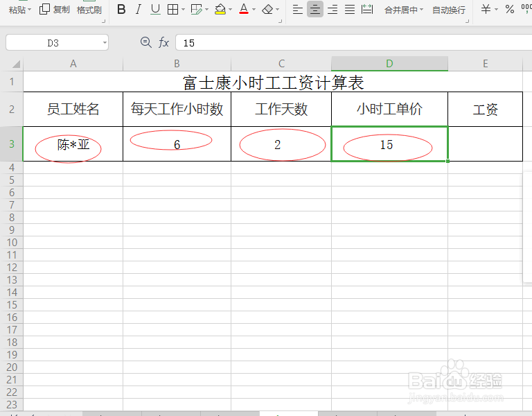The image size is (532, 416).
Task: Toggle Bold formatting
Action: (121, 10)
